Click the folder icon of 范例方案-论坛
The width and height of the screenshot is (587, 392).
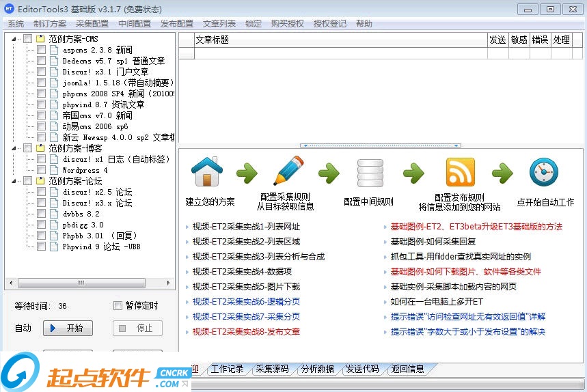coord(40,181)
